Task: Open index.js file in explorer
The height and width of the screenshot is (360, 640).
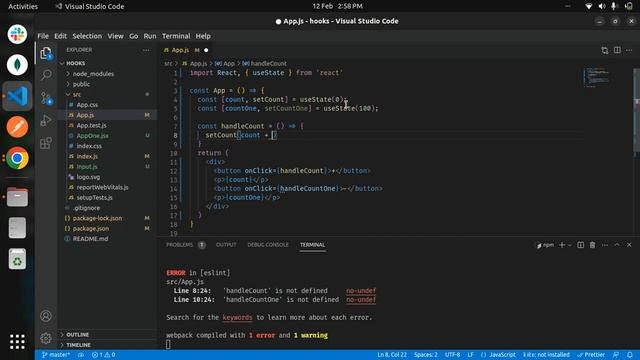Action: pos(87,156)
